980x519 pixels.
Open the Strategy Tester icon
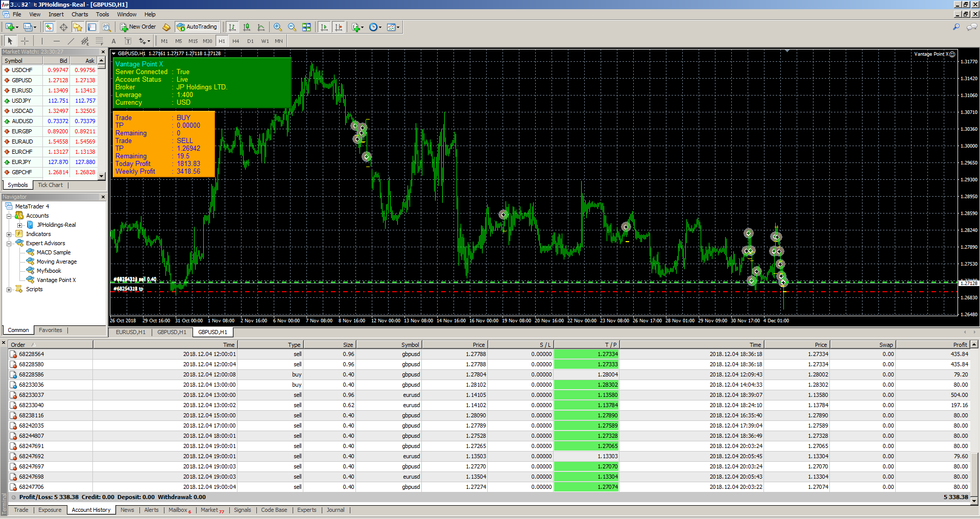[x=106, y=27]
